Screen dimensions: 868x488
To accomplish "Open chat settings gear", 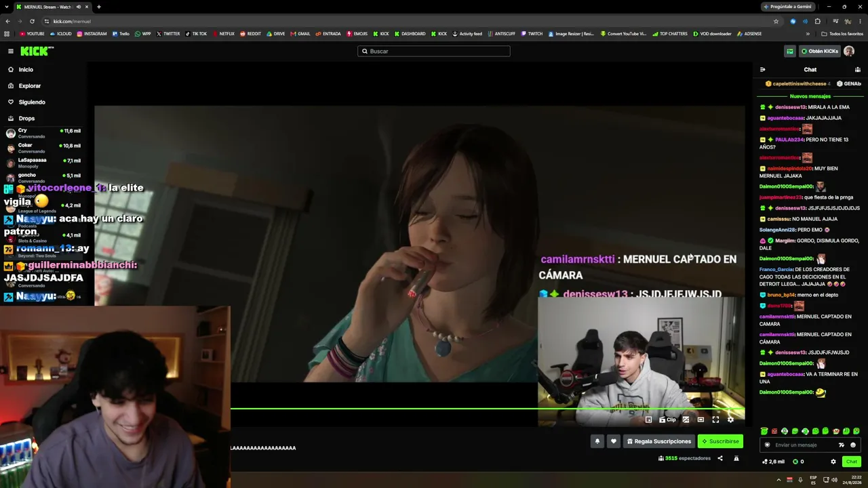I will point(833,462).
